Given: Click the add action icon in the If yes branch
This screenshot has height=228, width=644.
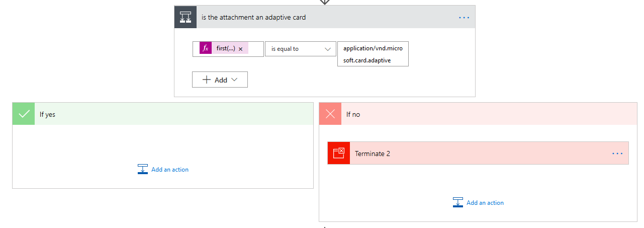Looking at the screenshot, I should (143, 169).
